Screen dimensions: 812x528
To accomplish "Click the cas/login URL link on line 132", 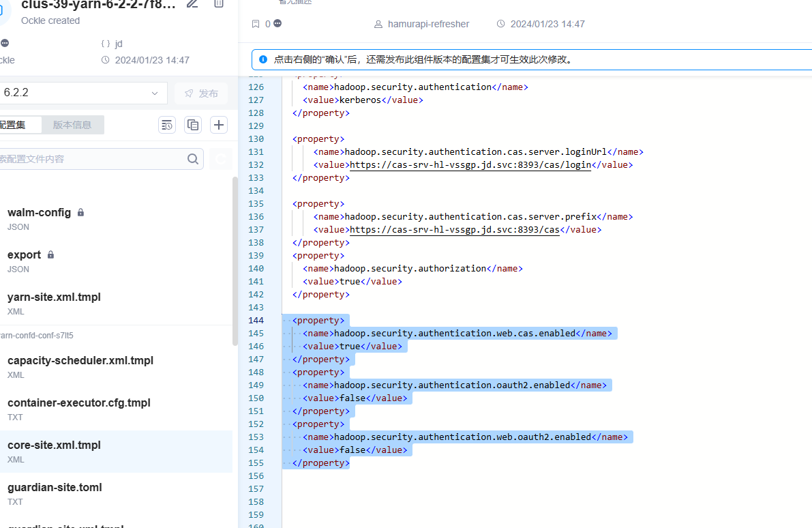I will pyautogui.click(x=470, y=165).
